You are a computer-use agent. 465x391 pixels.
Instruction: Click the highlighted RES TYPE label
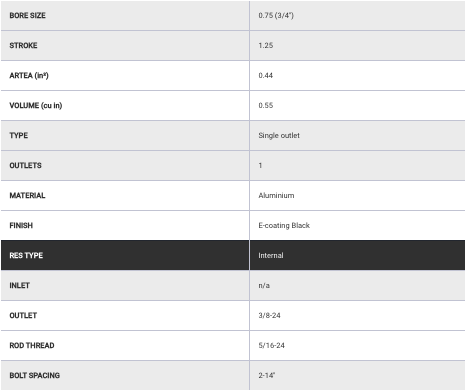[26, 255]
